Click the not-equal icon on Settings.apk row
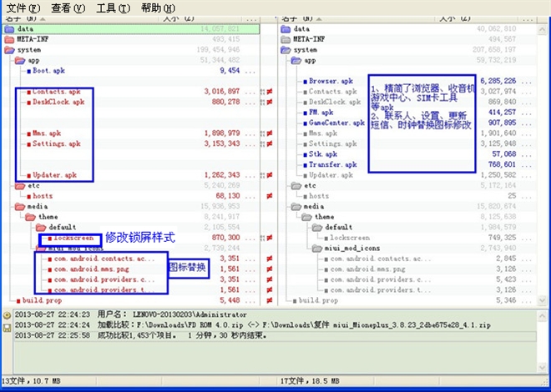Viewport: 551px width, 392px height. [x=269, y=144]
